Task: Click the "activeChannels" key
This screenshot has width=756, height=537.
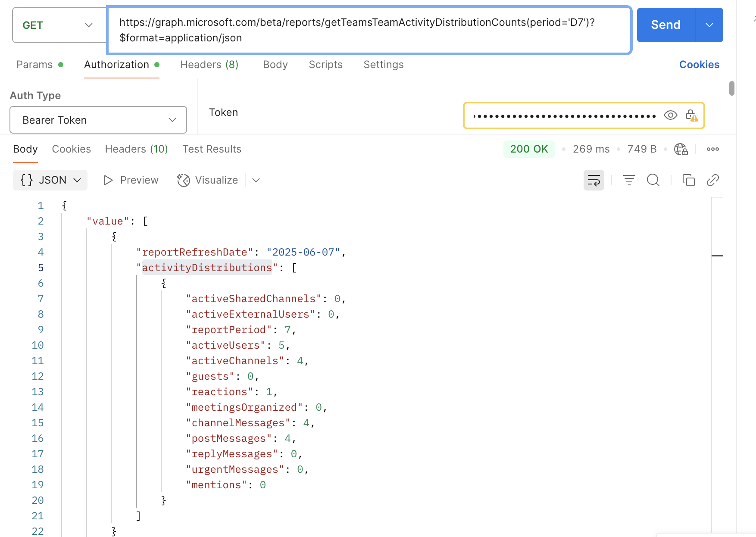Action: (x=235, y=361)
